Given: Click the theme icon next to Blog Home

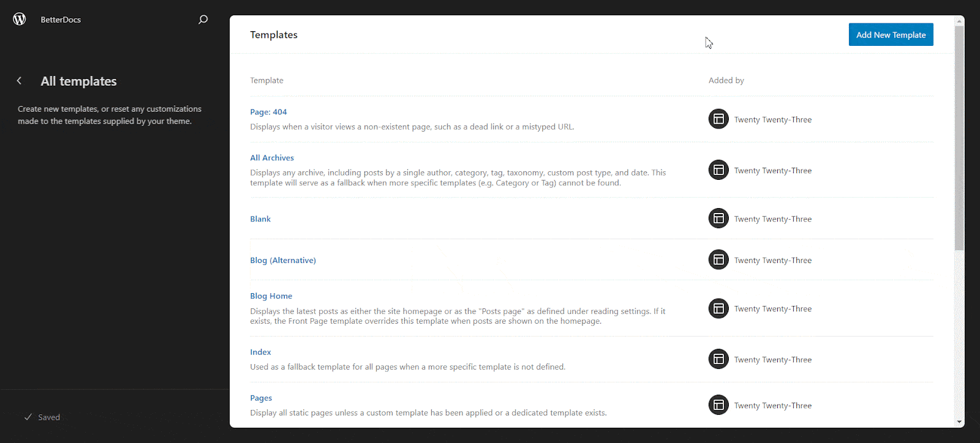Looking at the screenshot, I should click(718, 308).
